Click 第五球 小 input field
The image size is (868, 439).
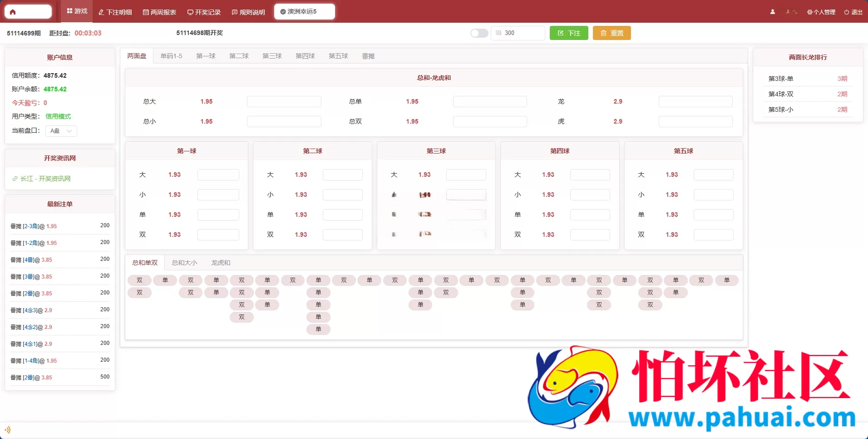click(714, 195)
